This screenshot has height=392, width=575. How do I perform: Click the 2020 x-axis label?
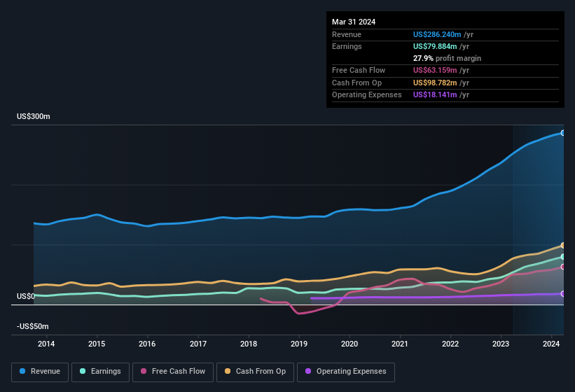pos(349,344)
